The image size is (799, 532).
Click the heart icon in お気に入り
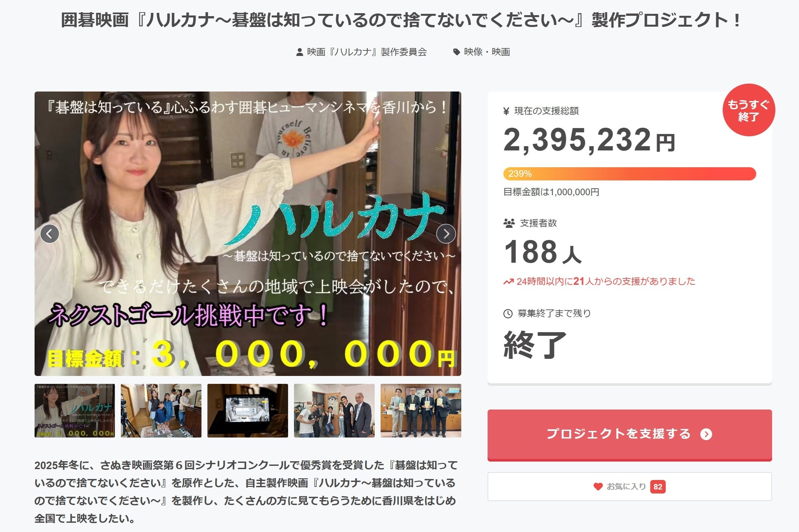598,487
